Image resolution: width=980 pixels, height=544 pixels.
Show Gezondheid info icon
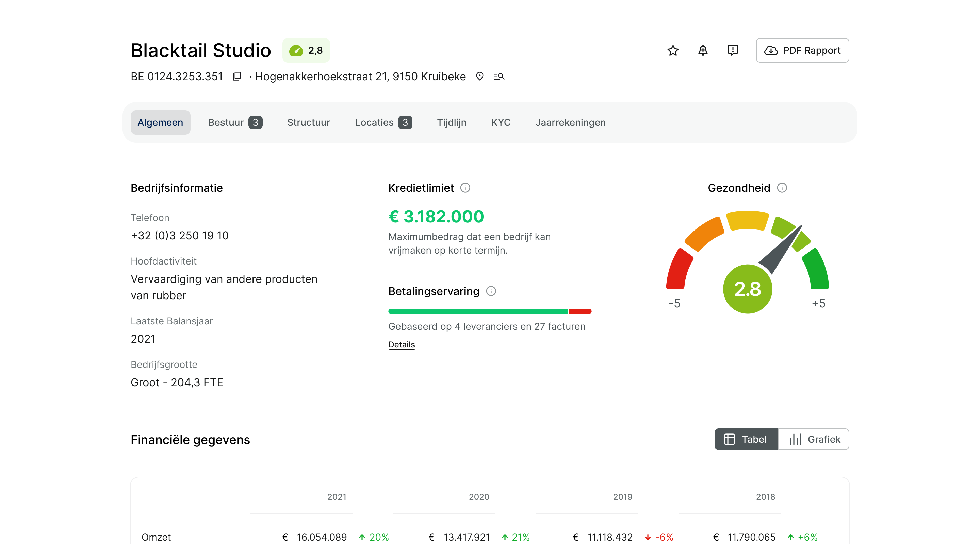782,188
